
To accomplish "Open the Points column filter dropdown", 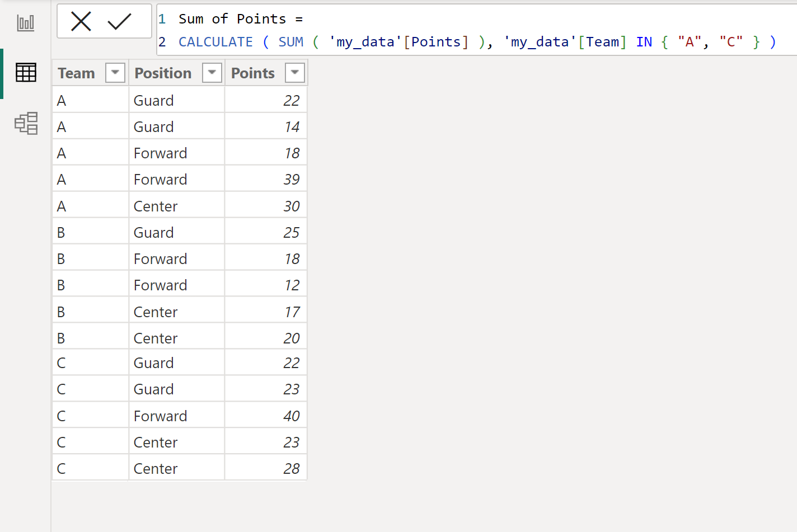I will (295, 73).
